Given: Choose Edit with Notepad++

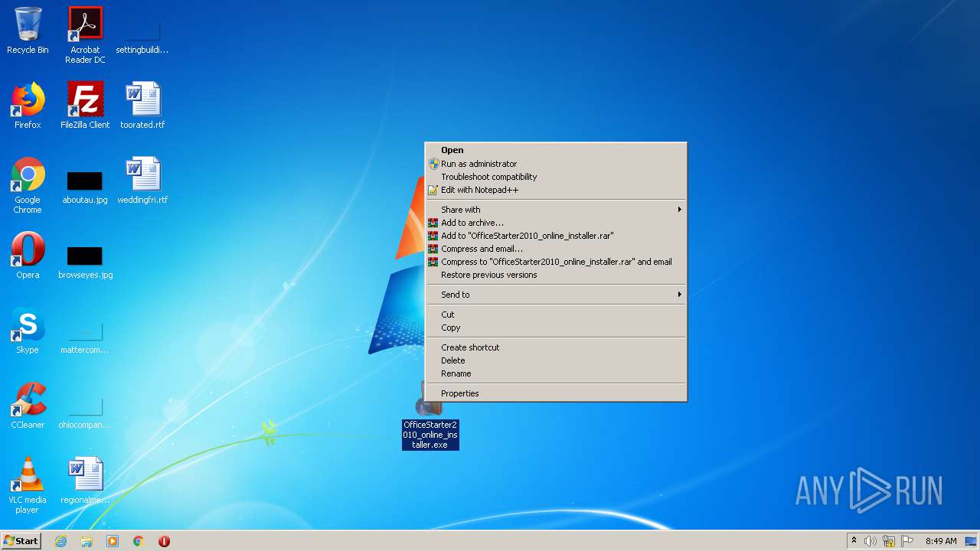Looking at the screenshot, I should coord(556,190).
